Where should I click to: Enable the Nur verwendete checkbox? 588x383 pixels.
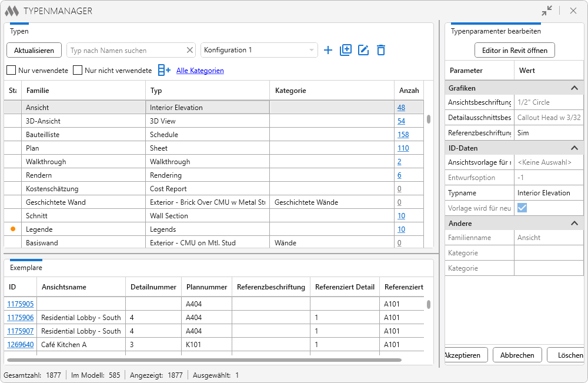(x=11, y=71)
